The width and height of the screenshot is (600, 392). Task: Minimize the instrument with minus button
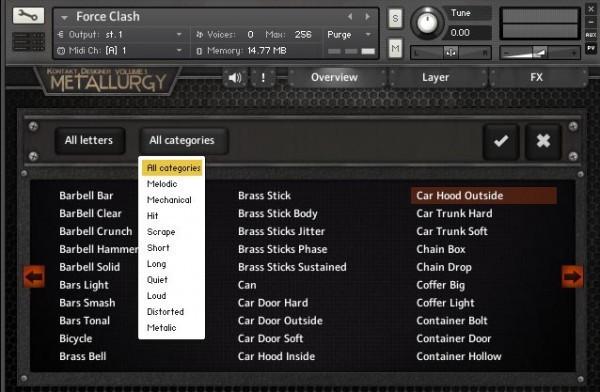coord(591,22)
